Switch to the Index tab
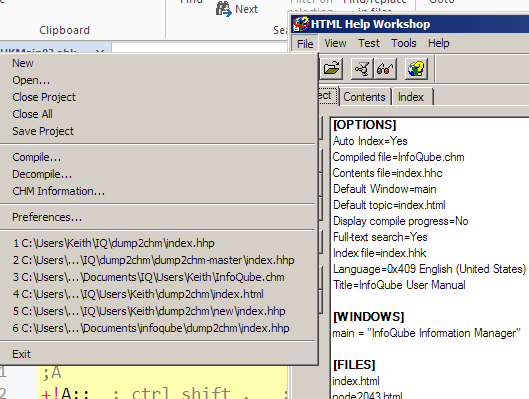The image size is (529, 399). pos(411,97)
